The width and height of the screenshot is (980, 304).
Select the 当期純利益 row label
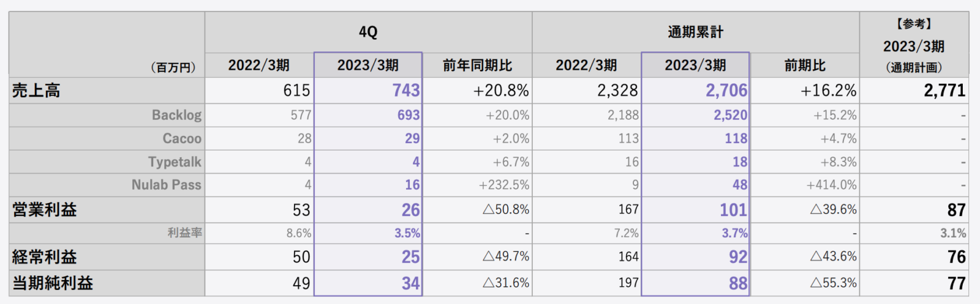(x=53, y=283)
